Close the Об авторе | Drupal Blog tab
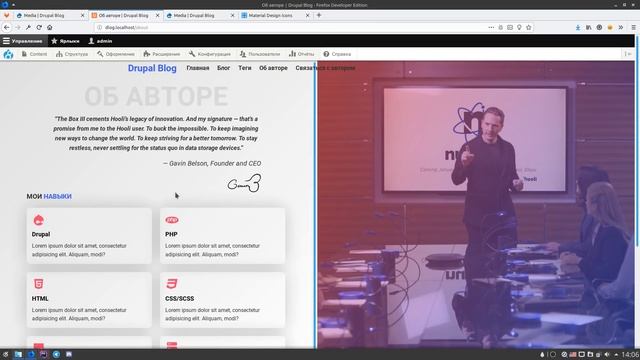This screenshot has width=640, height=360. [x=158, y=16]
